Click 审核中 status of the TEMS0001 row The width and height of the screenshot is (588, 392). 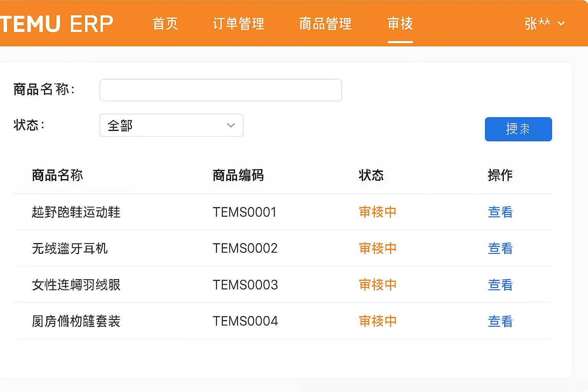tap(377, 212)
